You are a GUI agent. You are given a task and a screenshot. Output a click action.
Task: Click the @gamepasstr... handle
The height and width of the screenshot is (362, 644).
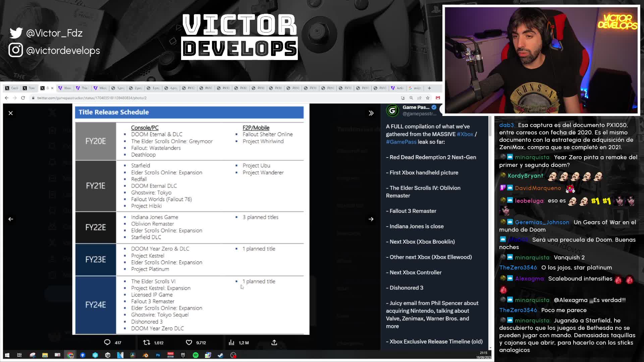(419, 114)
